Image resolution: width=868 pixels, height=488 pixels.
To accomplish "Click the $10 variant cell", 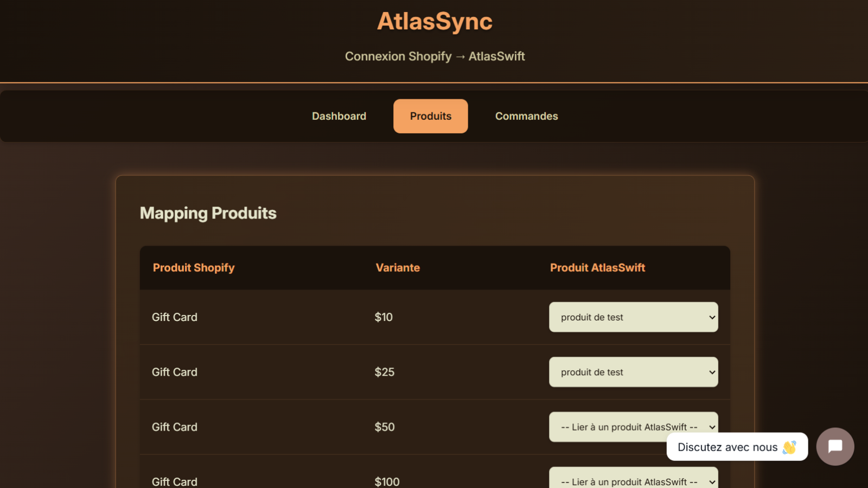I will [x=384, y=317].
